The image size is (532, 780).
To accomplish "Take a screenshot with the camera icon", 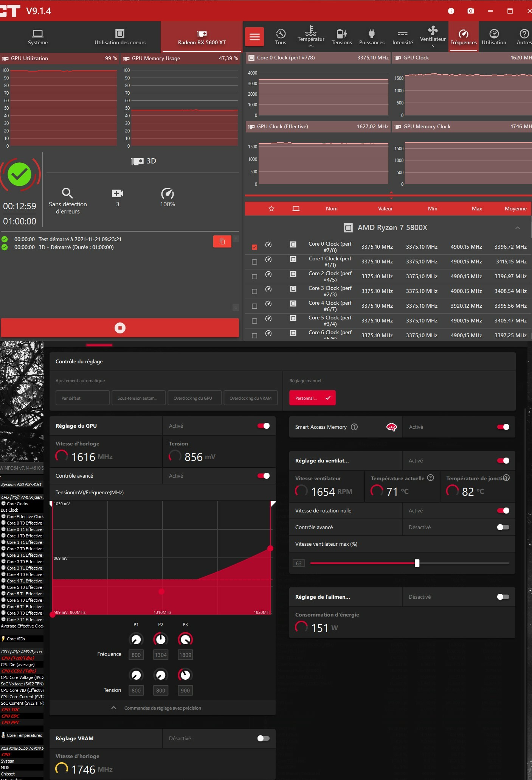I will [471, 11].
